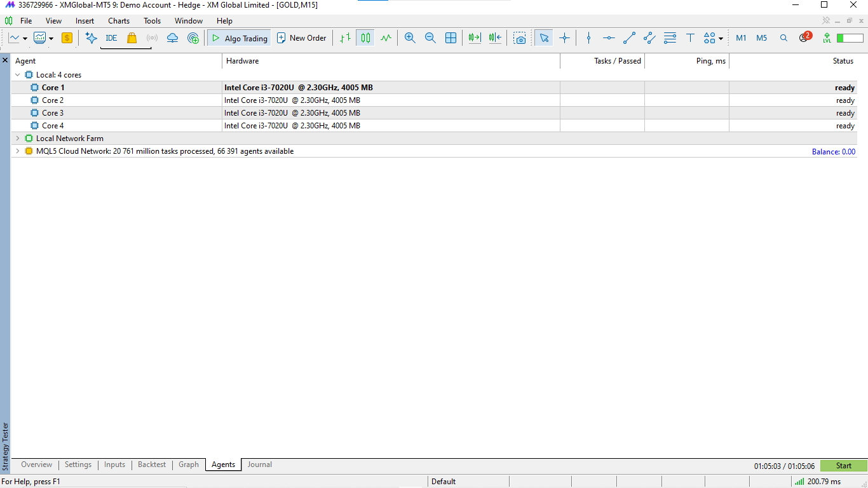Screen dimensions: 868x488
Task: Click the Balance: 0.00 link
Action: [x=833, y=152]
